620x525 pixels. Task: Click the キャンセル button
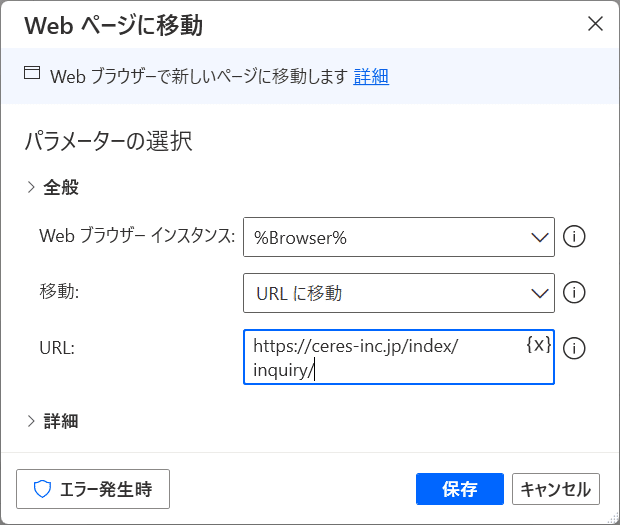556,489
